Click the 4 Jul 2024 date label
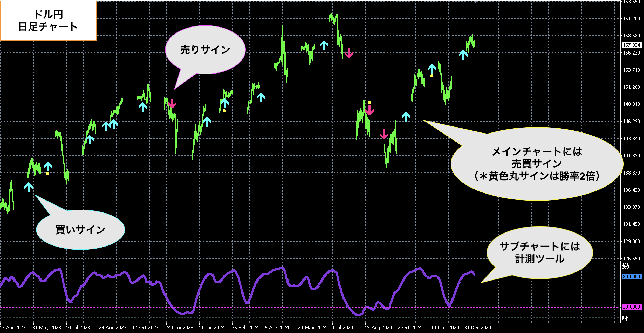Image resolution: width=644 pixels, height=333 pixels. 342,328
